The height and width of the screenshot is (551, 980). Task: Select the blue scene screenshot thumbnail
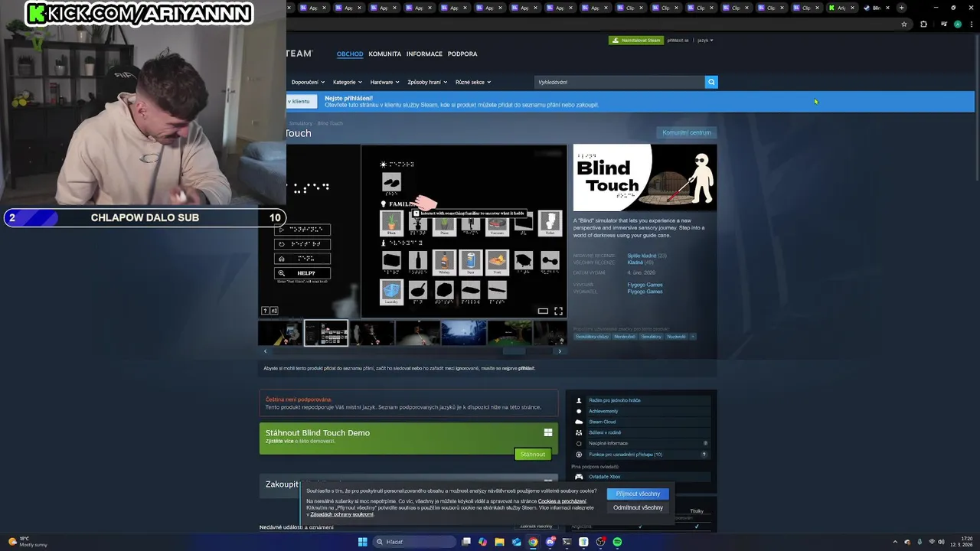[x=463, y=333]
